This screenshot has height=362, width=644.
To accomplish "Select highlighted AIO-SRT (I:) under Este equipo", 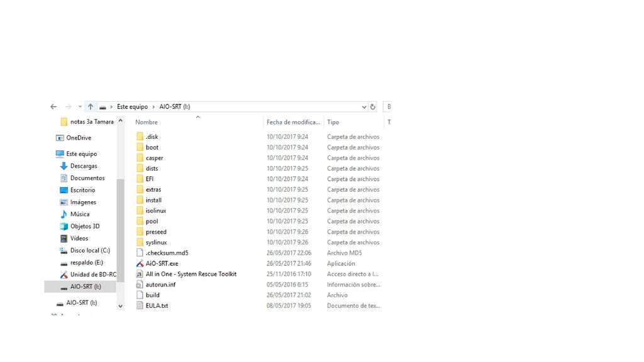I will [80, 287].
